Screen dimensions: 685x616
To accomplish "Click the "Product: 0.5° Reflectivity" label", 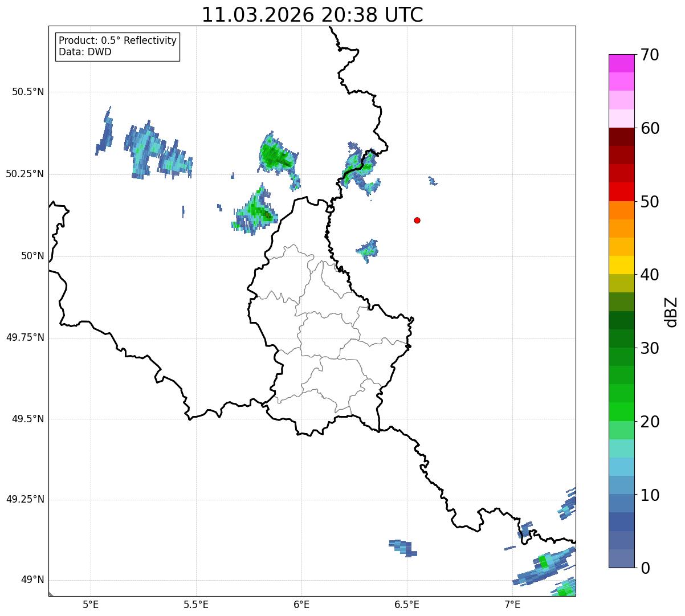I will click(117, 41).
